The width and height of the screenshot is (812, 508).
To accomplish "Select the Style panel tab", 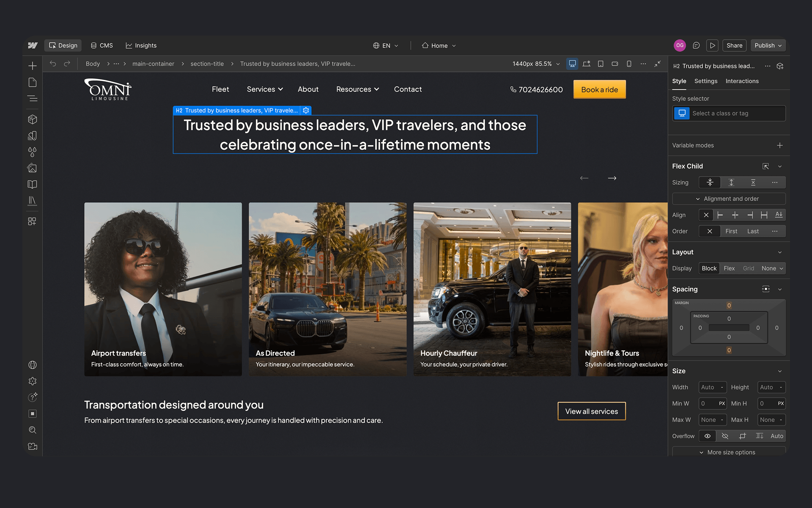I will 679,81.
